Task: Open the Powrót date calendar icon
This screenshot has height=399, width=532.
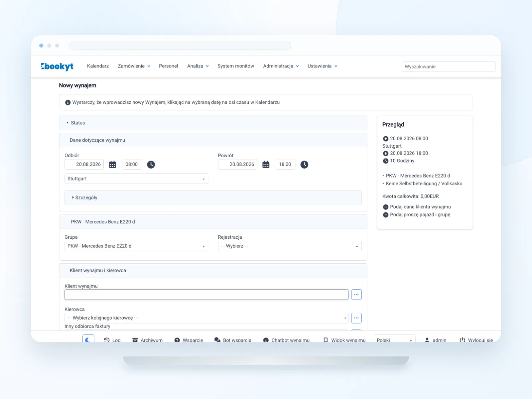Action: [266, 165]
